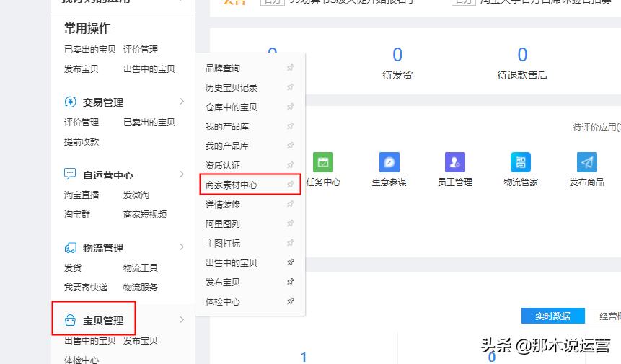Pin 仓库中的宝贝 using its pin icon
The height and width of the screenshot is (364, 621).
[x=290, y=107]
